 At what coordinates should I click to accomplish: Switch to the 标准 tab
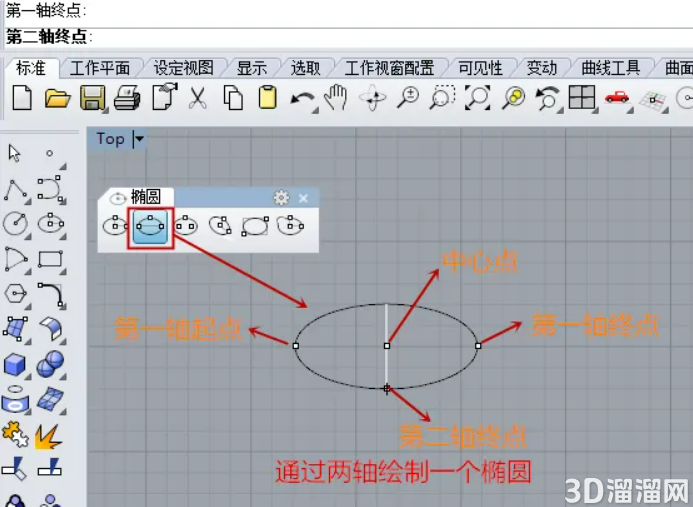tap(30, 68)
